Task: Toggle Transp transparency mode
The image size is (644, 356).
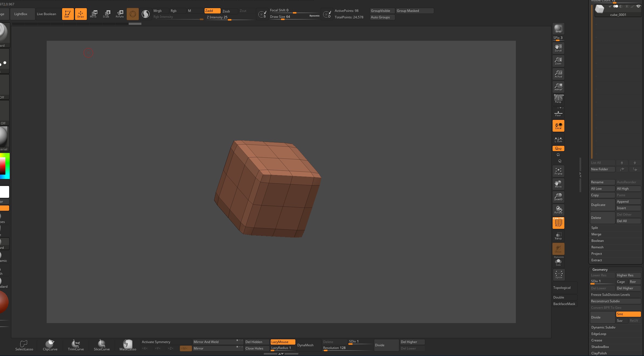Action: coord(558,236)
